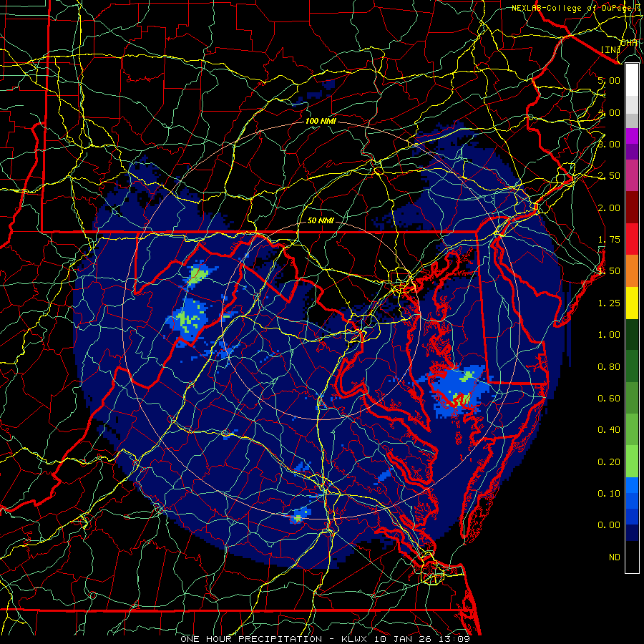Screen dimensions: 644x644
Task: Click the "100 NMI" range ring label
Action: [x=321, y=121]
